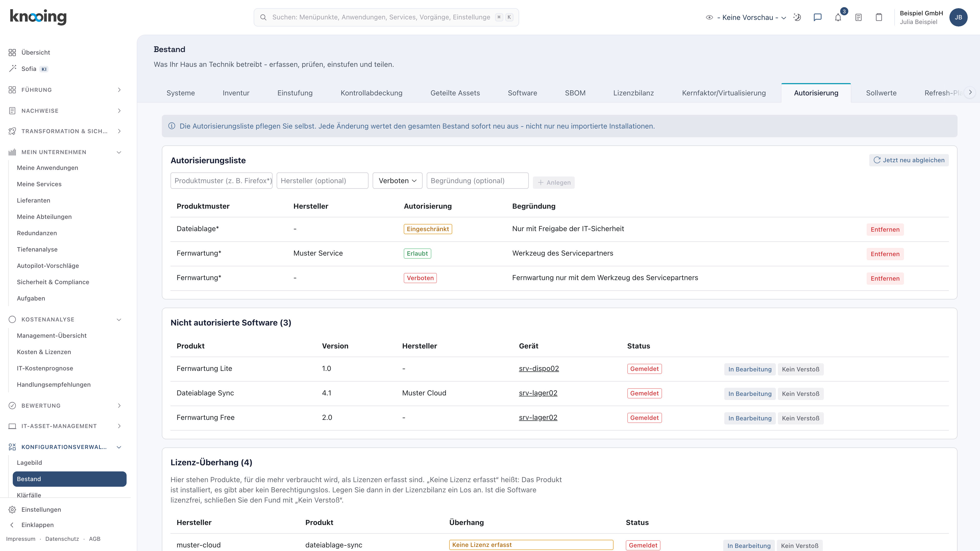The width and height of the screenshot is (980, 551).
Task: Open Lagebild in the sidebar
Action: [x=69, y=463]
